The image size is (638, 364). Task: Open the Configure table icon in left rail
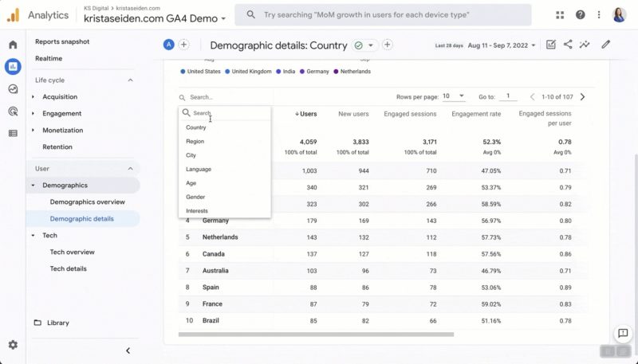[13, 133]
